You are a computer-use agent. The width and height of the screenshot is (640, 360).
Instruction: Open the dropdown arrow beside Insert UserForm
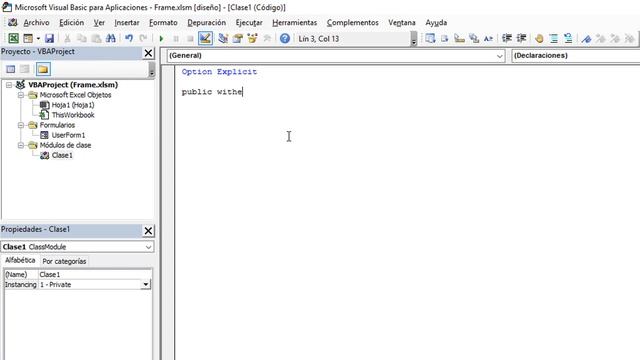pos(38,38)
